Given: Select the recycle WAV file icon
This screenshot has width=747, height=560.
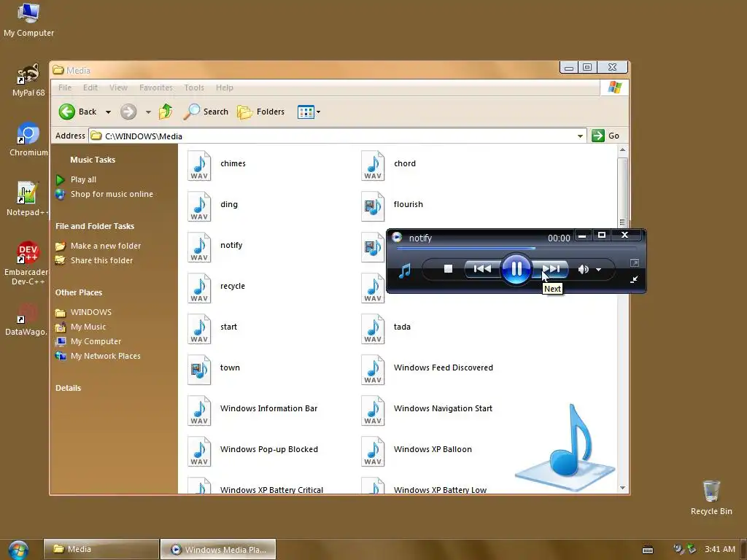Looking at the screenshot, I should (x=199, y=288).
